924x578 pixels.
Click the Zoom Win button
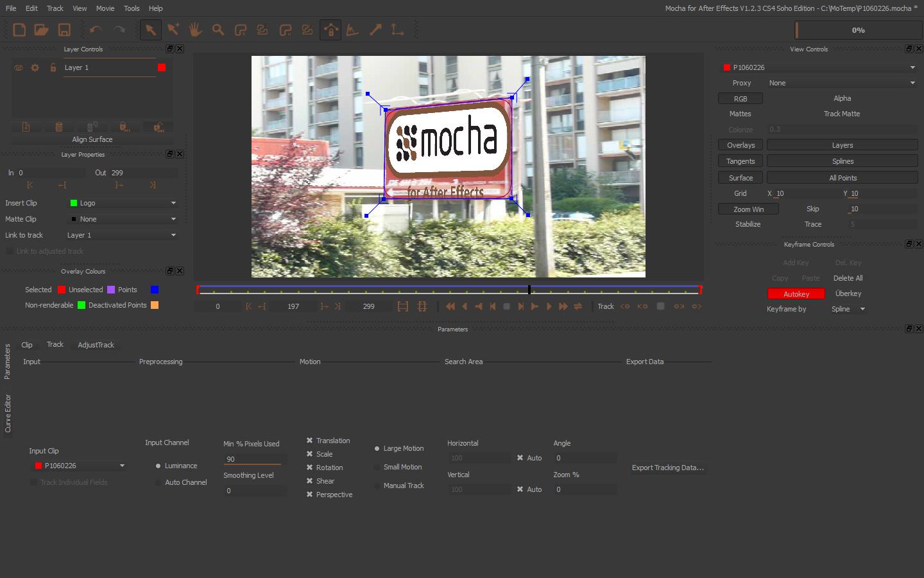[x=748, y=209]
